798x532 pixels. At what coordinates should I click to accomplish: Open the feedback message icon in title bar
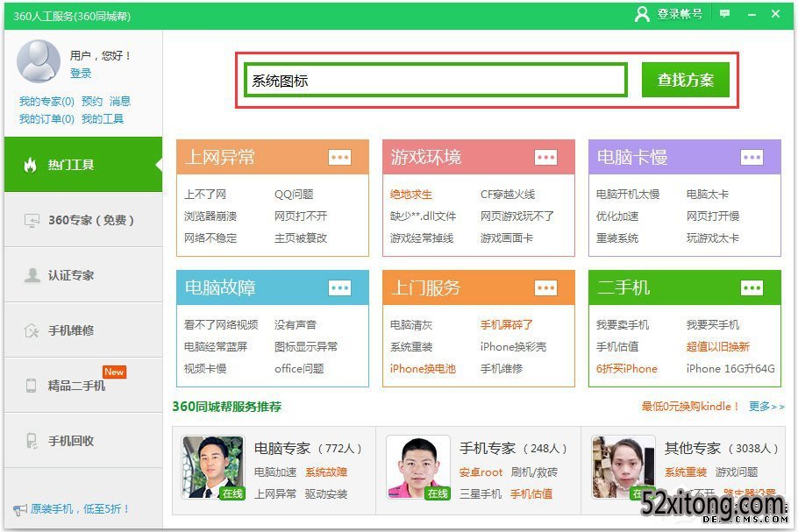(x=724, y=14)
